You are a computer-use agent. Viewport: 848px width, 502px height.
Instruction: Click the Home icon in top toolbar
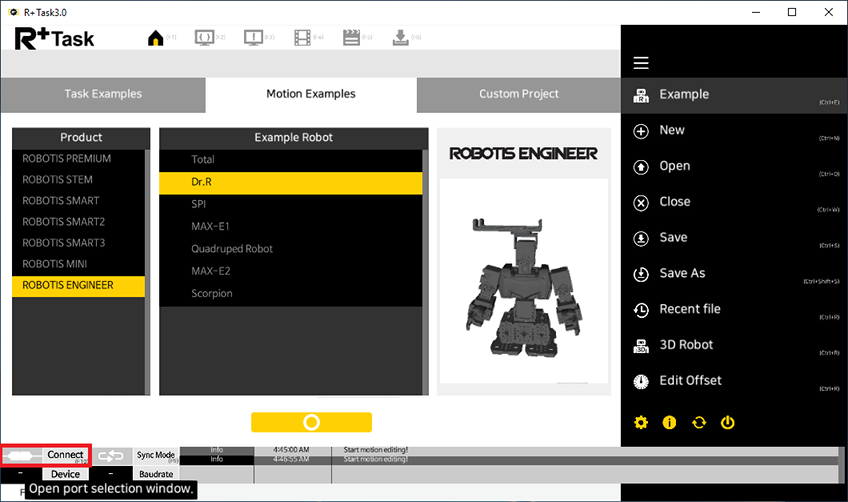click(155, 38)
